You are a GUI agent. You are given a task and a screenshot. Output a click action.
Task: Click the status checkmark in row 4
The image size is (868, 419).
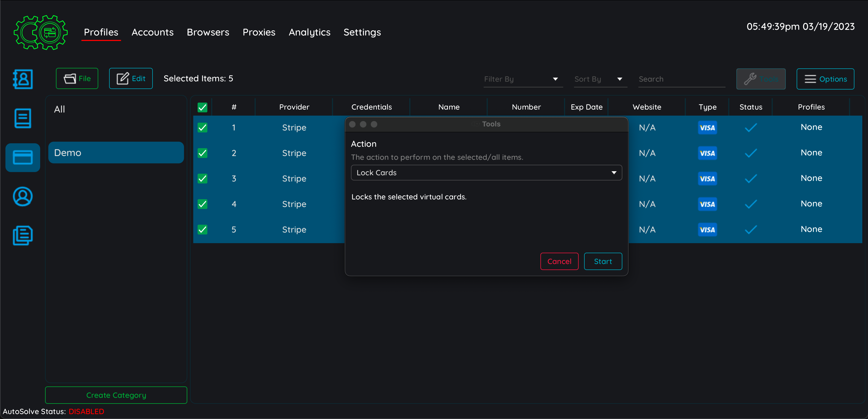[x=751, y=204]
